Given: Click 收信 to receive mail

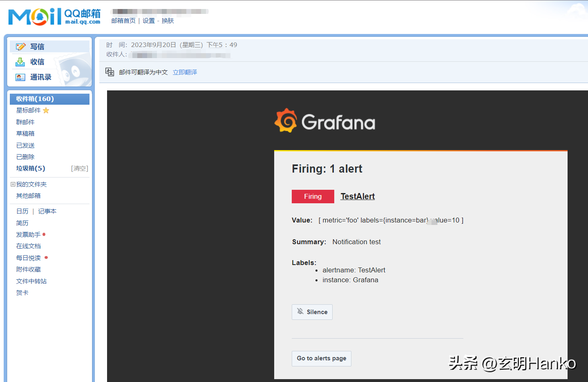Looking at the screenshot, I should click(37, 62).
